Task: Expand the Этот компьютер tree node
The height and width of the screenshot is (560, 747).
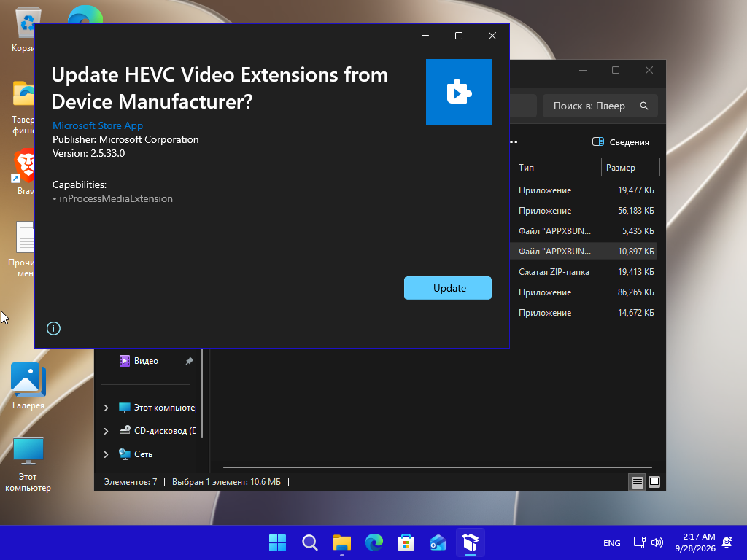Action: pos(106,408)
